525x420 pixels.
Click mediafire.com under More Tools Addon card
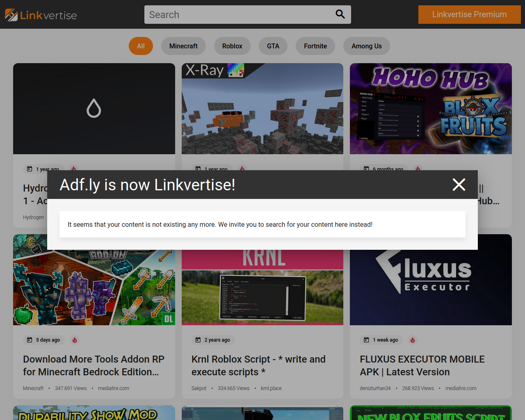(114, 388)
